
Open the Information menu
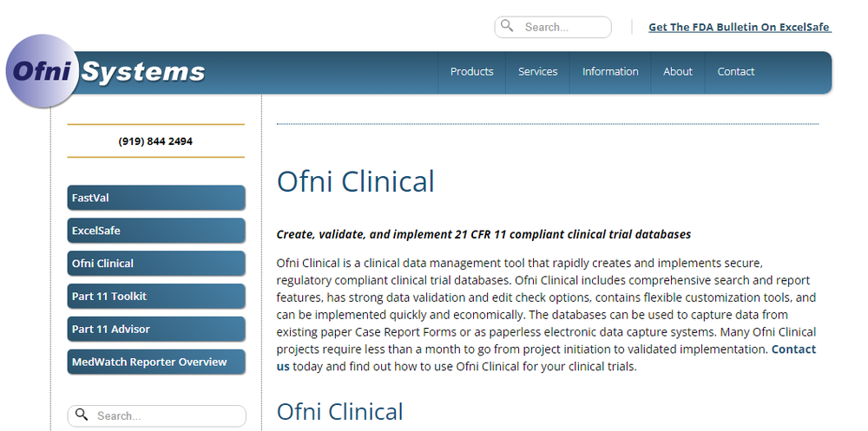(610, 72)
